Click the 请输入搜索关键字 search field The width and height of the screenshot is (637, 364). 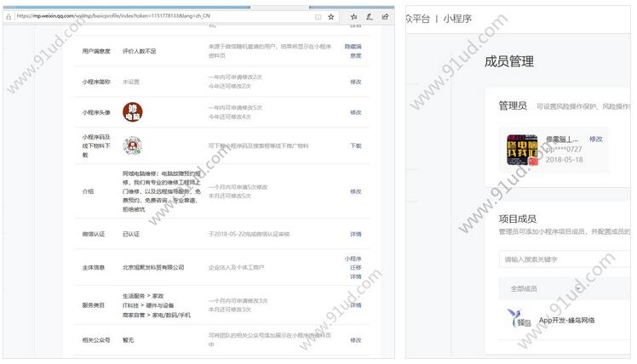point(565,259)
